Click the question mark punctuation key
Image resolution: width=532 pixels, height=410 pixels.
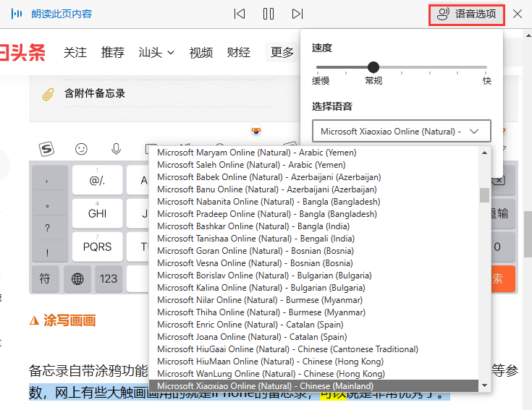(47, 228)
